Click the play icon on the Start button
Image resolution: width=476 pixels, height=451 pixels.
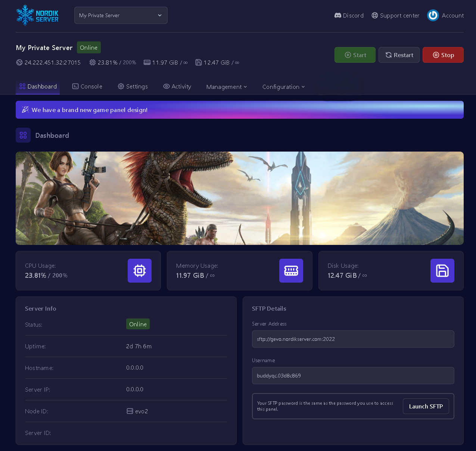348,55
